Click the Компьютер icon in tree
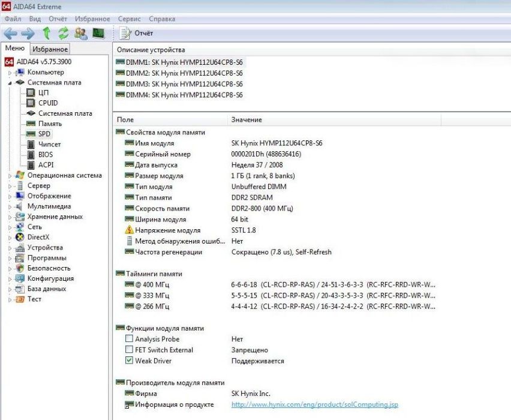Image resolution: width=511 pixels, height=420 pixels. click(x=20, y=72)
